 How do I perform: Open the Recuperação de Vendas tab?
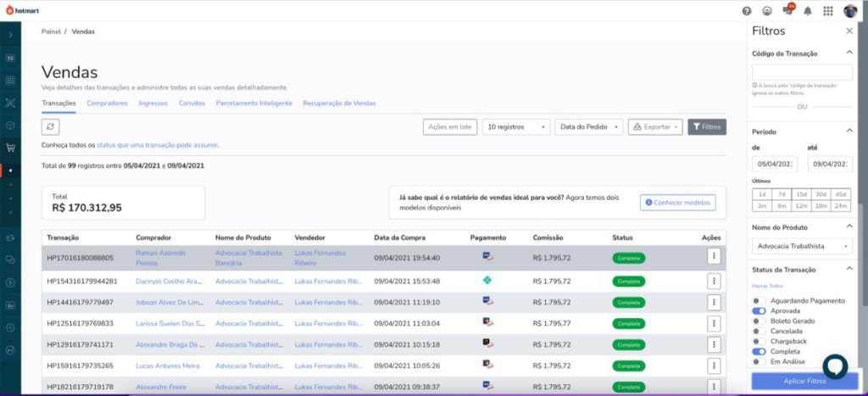coord(339,103)
